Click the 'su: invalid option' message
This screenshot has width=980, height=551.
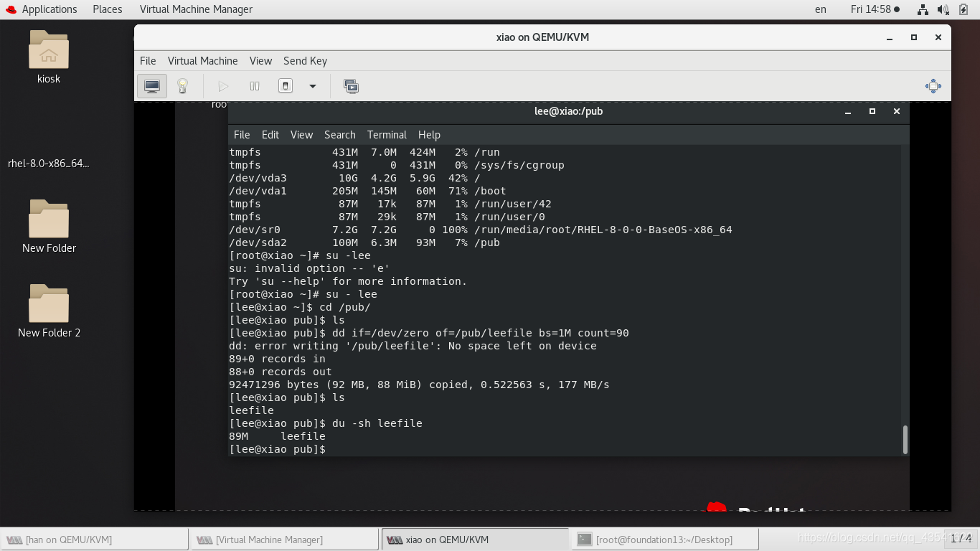309,268
